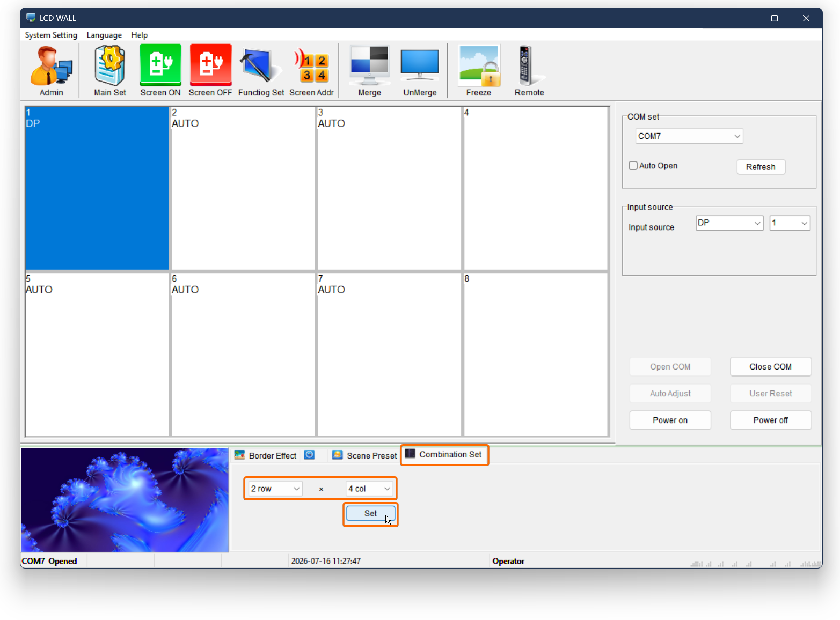The height and width of the screenshot is (620, 840).
Task: Open the Remote control icon
Action: (529, 71)
